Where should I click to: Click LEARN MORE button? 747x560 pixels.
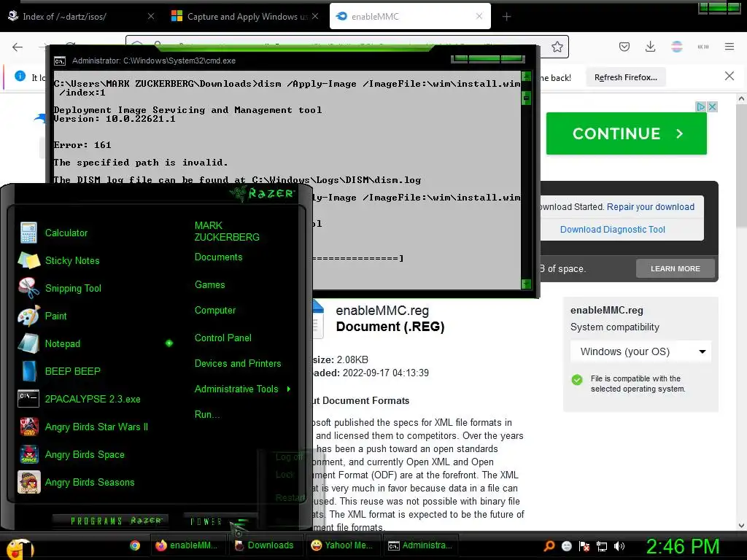tap(675, 268)
